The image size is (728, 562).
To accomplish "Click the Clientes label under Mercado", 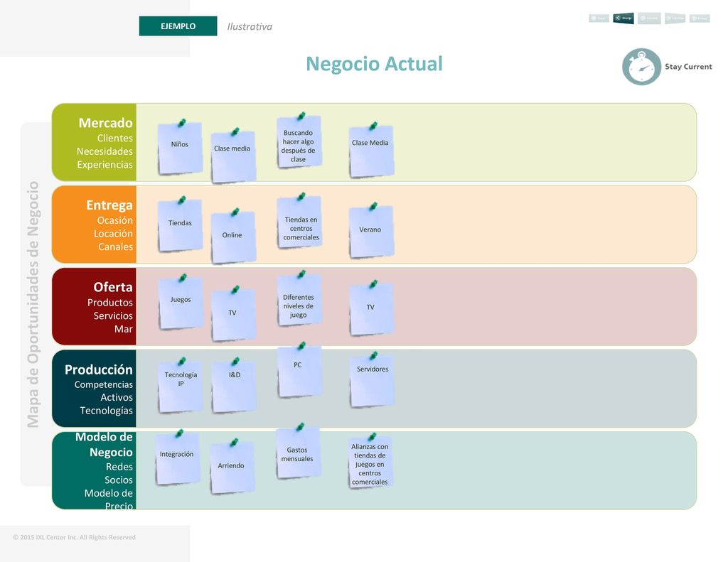I will (x=114, y=139).
